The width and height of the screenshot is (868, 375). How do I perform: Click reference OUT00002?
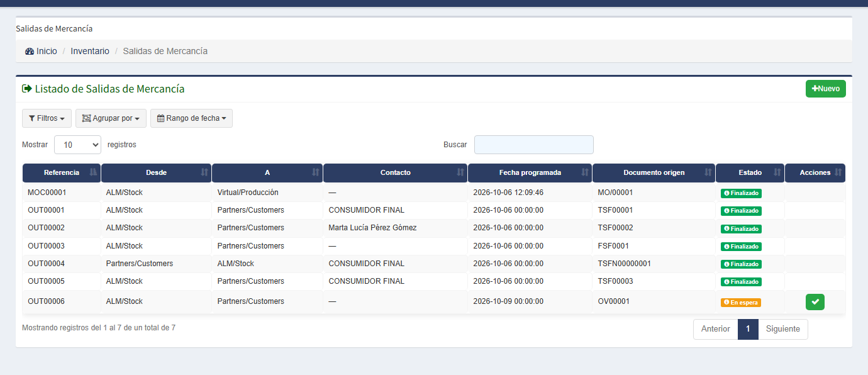coord(46,228)
